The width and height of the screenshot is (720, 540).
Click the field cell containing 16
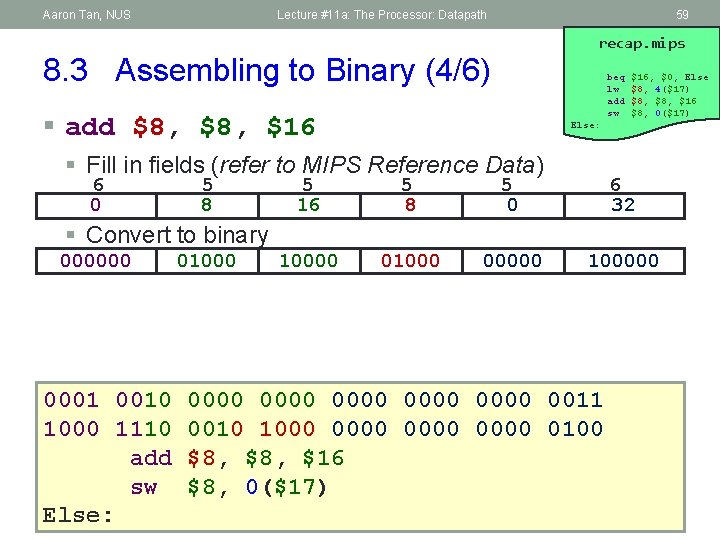point(309,205)
